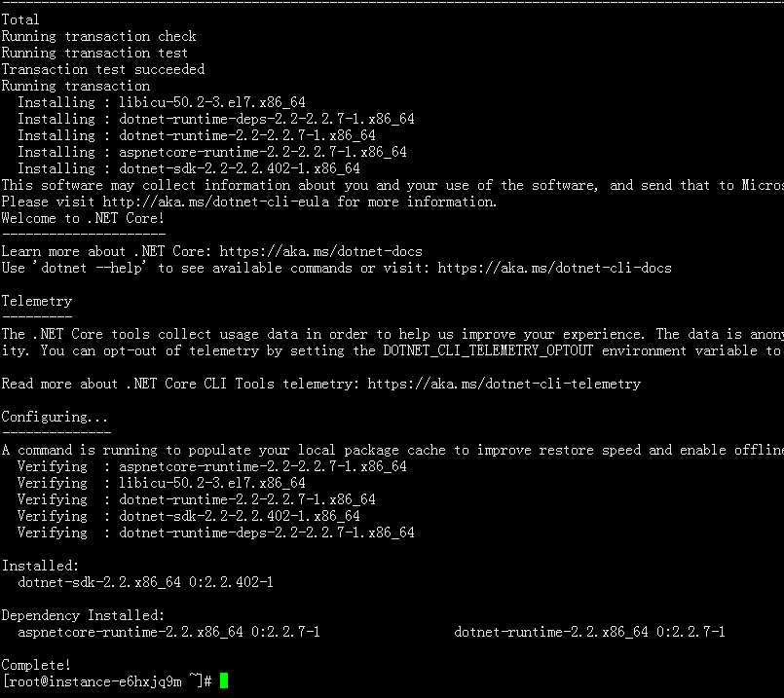Click the "Dependency Installed:" heading

[83, 615]
